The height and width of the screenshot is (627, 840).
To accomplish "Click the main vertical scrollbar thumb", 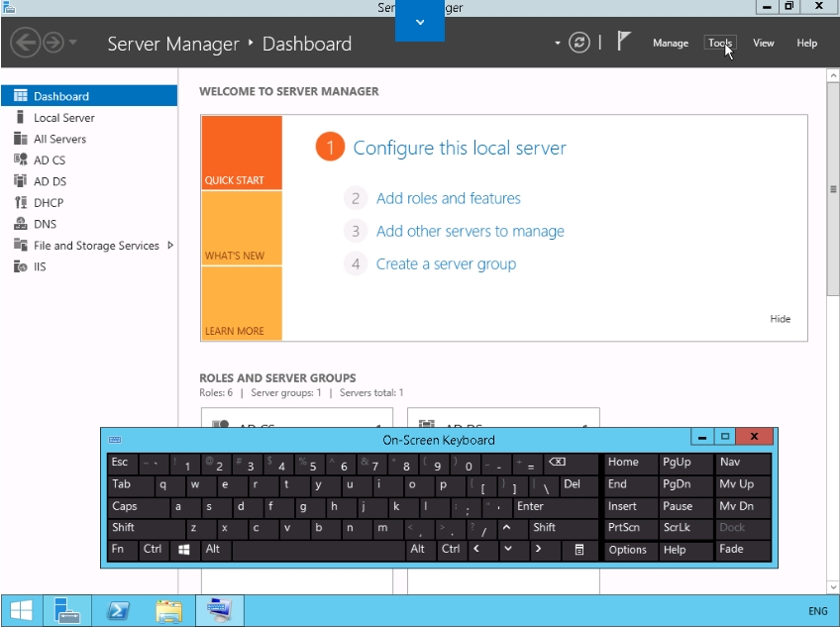I will (x=833, y=188).
